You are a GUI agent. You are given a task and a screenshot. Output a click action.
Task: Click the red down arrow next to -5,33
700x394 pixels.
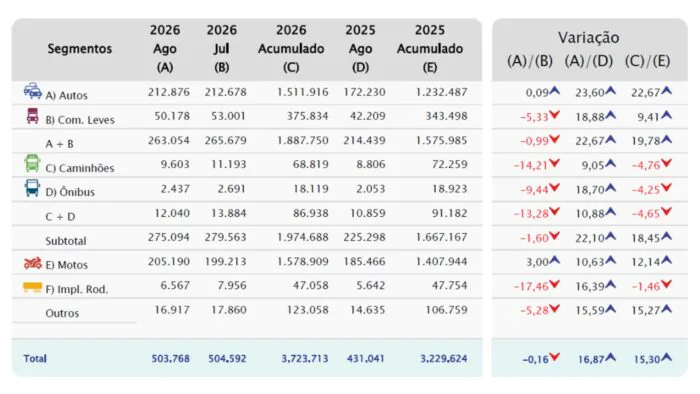[554, 115]
